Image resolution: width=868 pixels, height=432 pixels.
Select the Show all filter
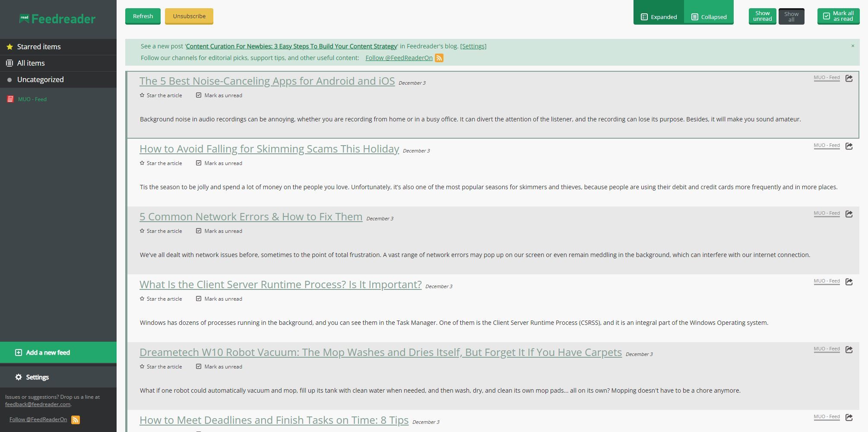click(791, 16)
